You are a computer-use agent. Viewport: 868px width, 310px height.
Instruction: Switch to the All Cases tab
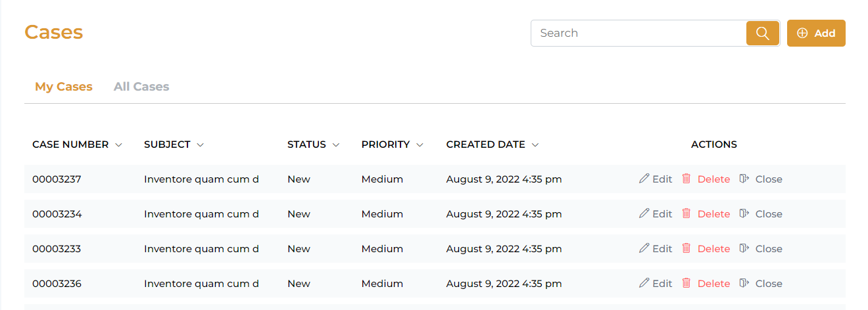click(141, 87)
